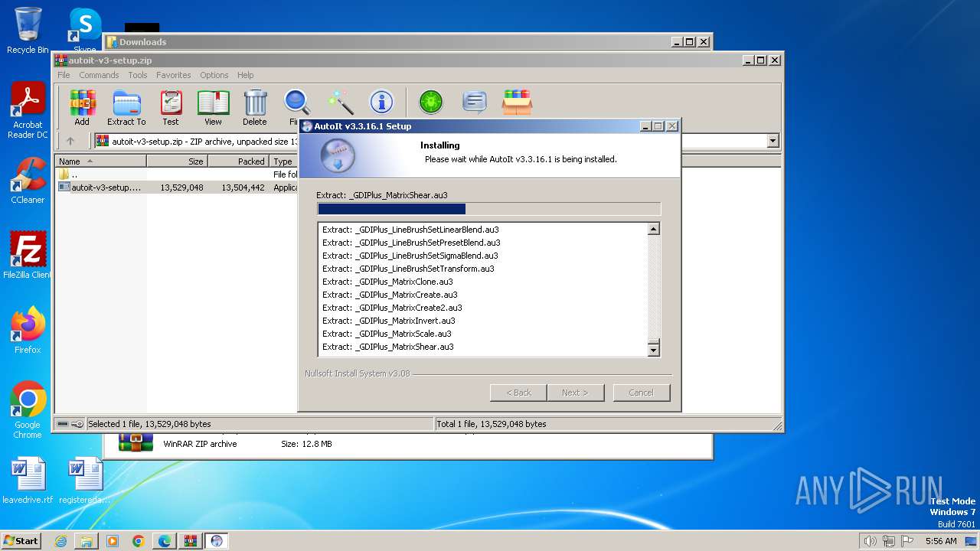
Task: Click the WinRAR ZIP archive file icon
Action: [136, 443]
